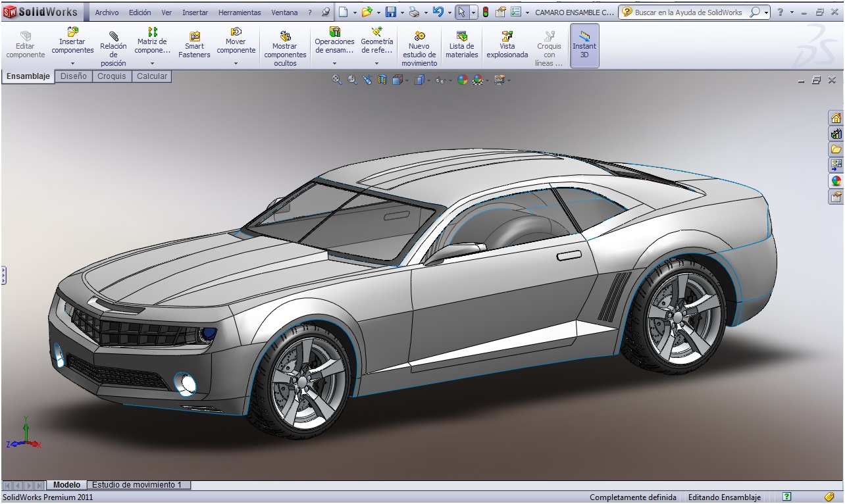Viewport: 845px width, 504px height.
Task: Click View orientation cube icon
Action: [x=397, y=80]
